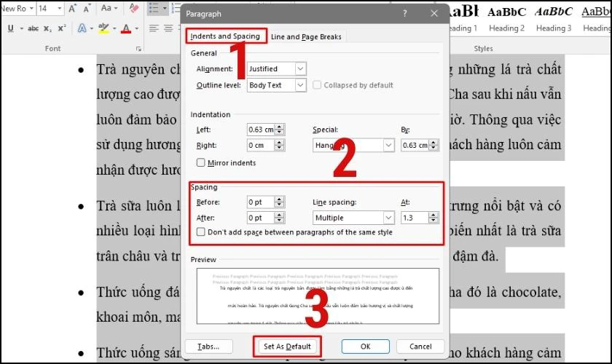Switch to Indents and Spacing tab
This screenshot has height=364, width=612.
pos(226,36)
